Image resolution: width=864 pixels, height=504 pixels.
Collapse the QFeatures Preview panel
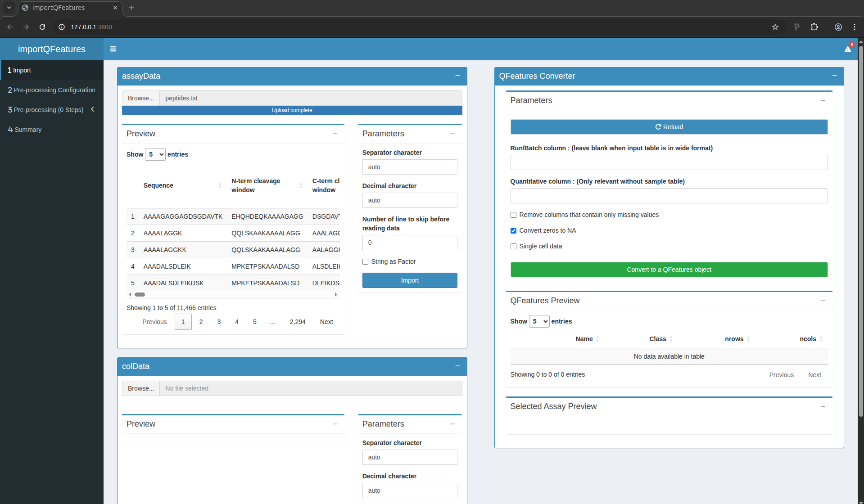click(823, 301)
